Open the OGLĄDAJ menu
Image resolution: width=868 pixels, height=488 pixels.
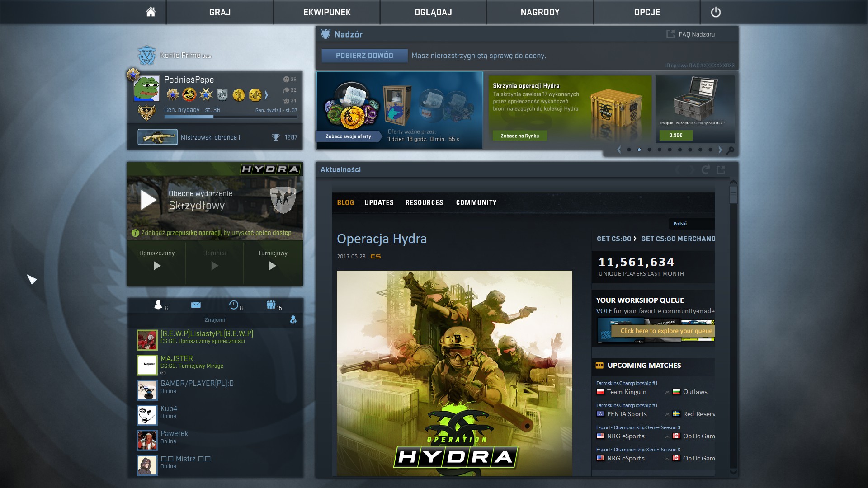pyautogui.click(x=433, y=12)
